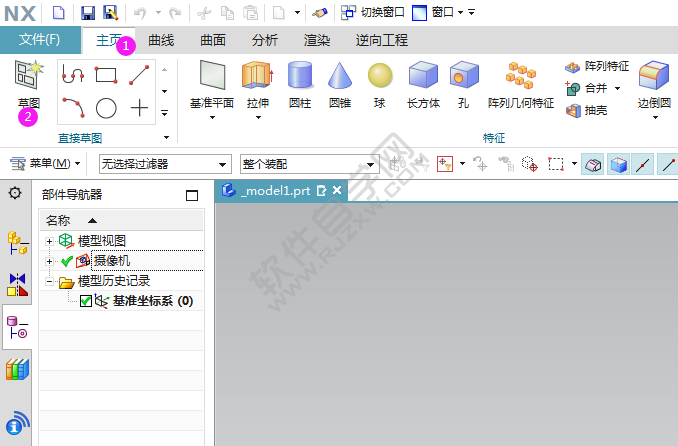Toggle the Allow Selection of Hidden Wireframe button
The width and height of the screenshot is (678, 446).
(592, 164)
